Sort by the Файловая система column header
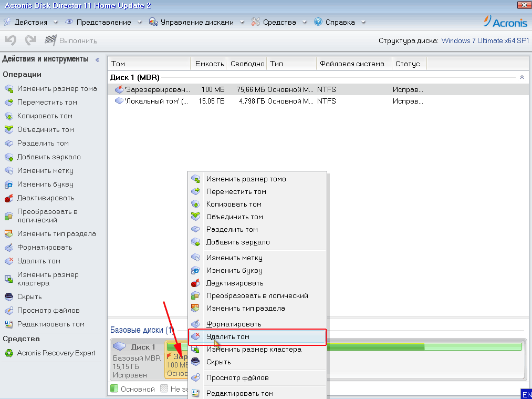This screenshot has height=399, width=532. click(354, 64)
